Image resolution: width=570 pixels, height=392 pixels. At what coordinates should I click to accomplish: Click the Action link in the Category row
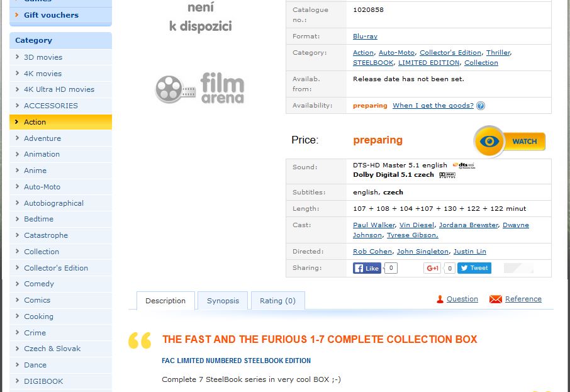tap(363, 53)
